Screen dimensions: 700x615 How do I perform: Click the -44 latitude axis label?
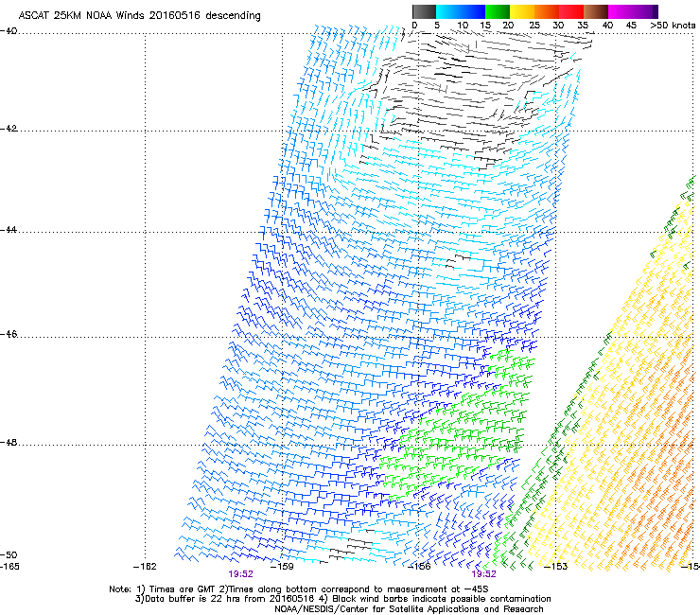pos(9,230)
